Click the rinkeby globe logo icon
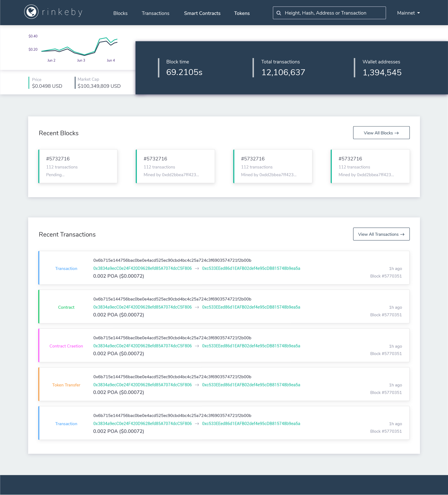 pos(31,12)
